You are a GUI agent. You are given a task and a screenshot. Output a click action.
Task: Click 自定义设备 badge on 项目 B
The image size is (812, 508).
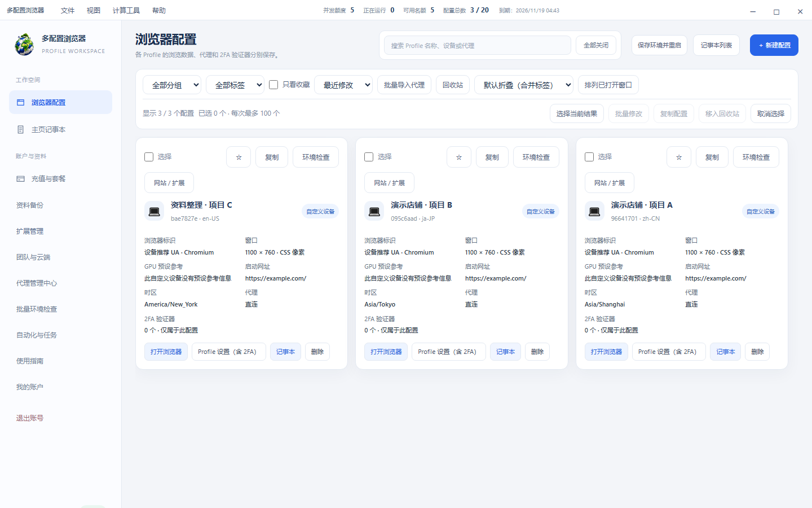click(541, 212)
